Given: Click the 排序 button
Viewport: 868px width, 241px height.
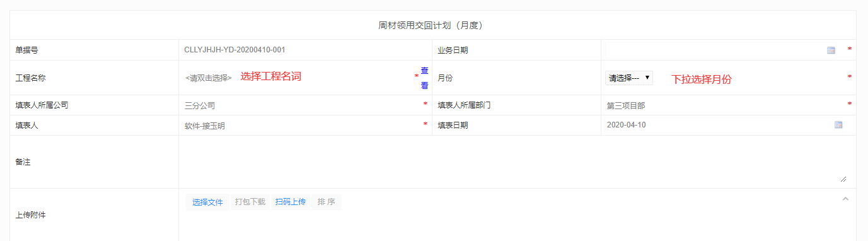Looking at the screenshot, I should click(x=326, y=202).
